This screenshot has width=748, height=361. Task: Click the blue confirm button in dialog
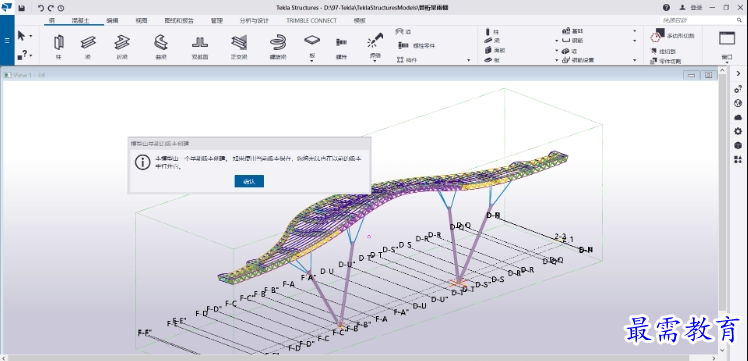coord(249,181)
